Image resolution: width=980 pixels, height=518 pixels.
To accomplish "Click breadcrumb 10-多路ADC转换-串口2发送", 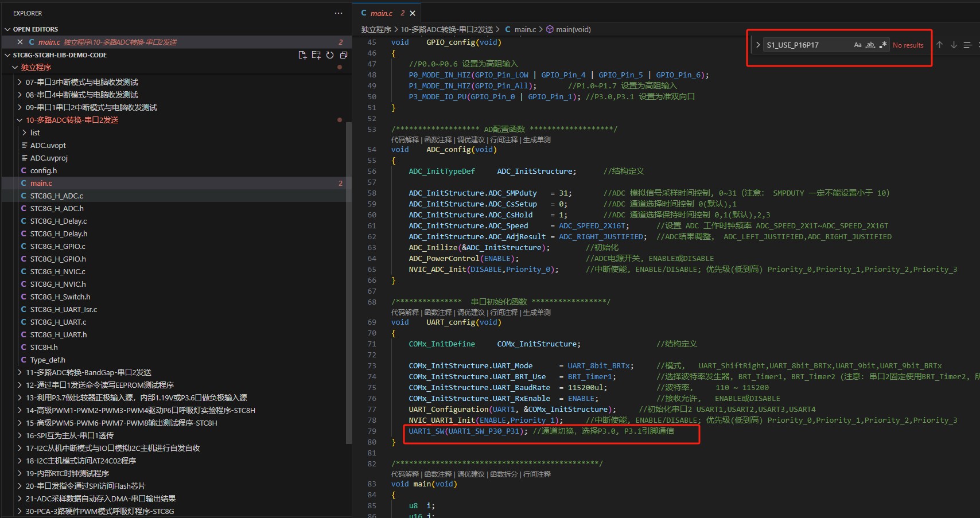I will tap(446, 29).
